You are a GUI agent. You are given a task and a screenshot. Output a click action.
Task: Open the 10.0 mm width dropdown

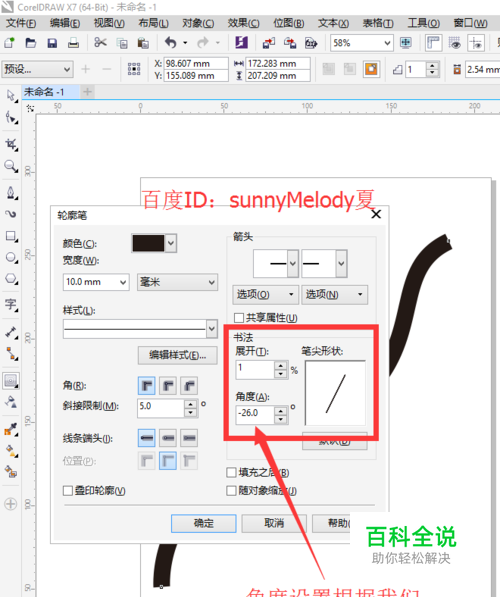tap(123, 282)
